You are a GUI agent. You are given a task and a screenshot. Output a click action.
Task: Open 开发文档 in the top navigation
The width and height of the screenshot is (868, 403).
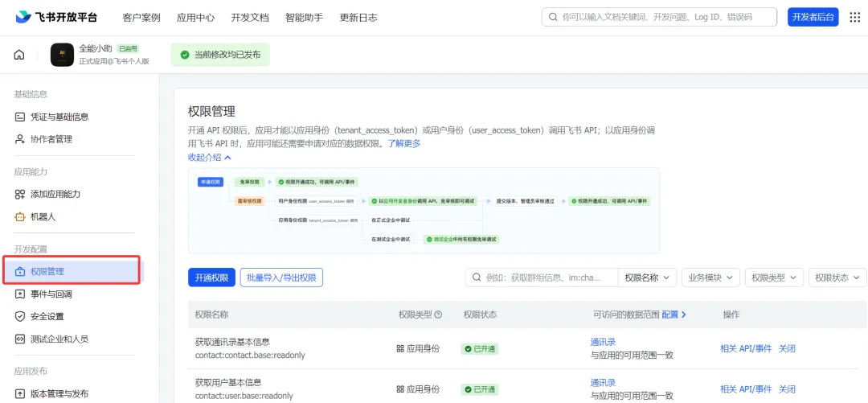click(x=250, y=18)
